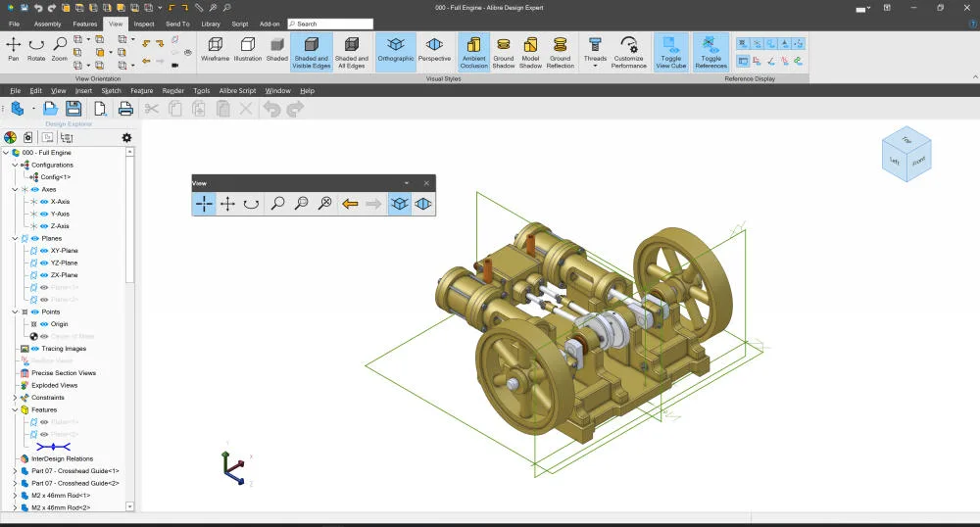Collapse the Axes tree node

(x=15, y=189)
